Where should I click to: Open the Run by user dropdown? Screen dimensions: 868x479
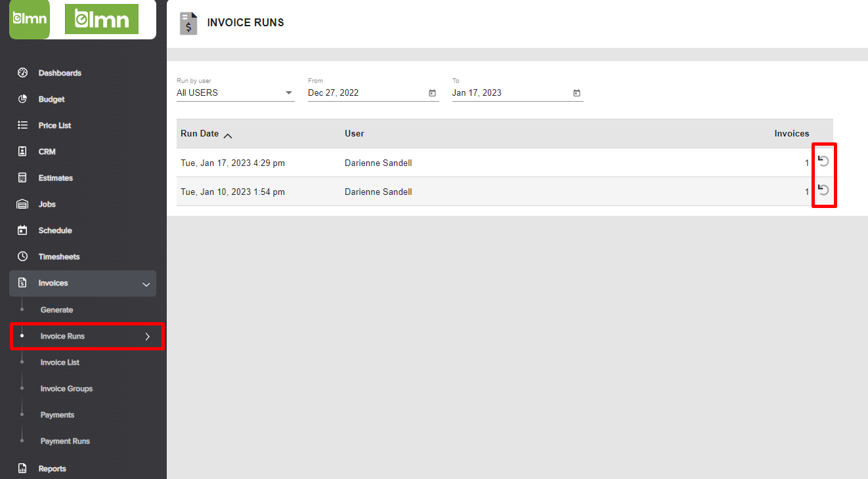click(235, 93)
